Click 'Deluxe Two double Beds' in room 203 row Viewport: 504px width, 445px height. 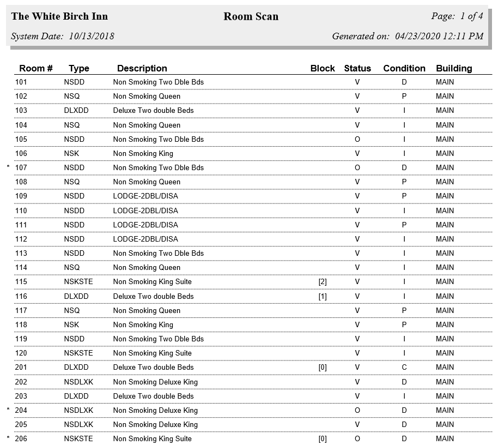pos(153,396)
